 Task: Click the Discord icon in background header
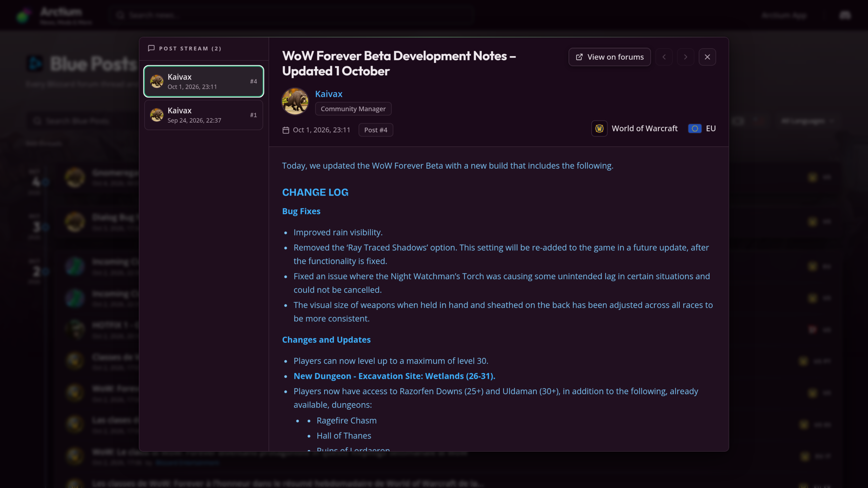tap(845, 15)
